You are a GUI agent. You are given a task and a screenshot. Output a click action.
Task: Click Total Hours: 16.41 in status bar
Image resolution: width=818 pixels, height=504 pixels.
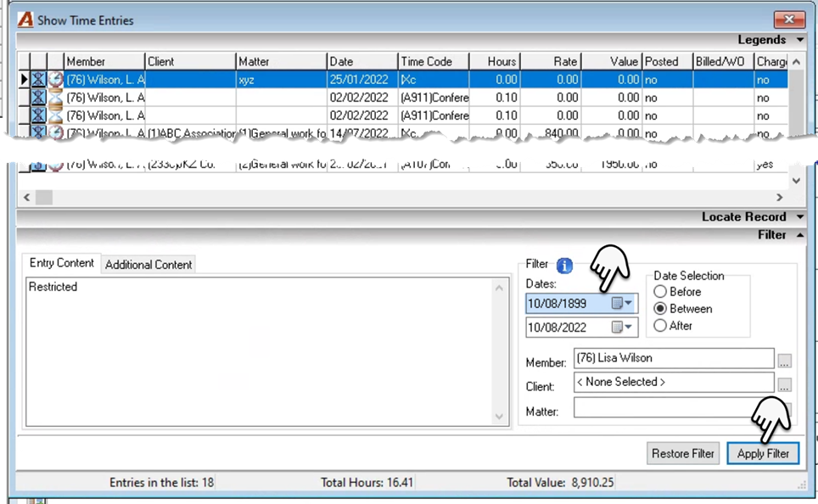pyautogui.click(x=367, y=482)
